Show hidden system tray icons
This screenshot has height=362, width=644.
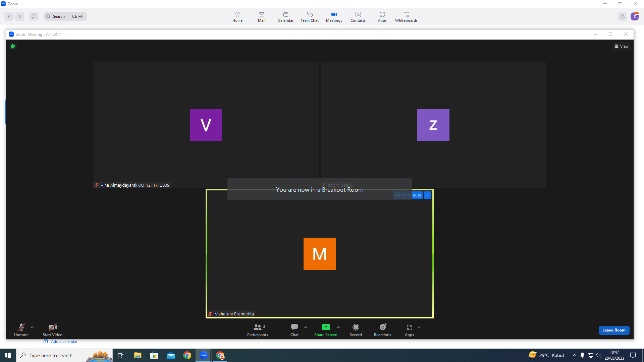click(574, 355)
